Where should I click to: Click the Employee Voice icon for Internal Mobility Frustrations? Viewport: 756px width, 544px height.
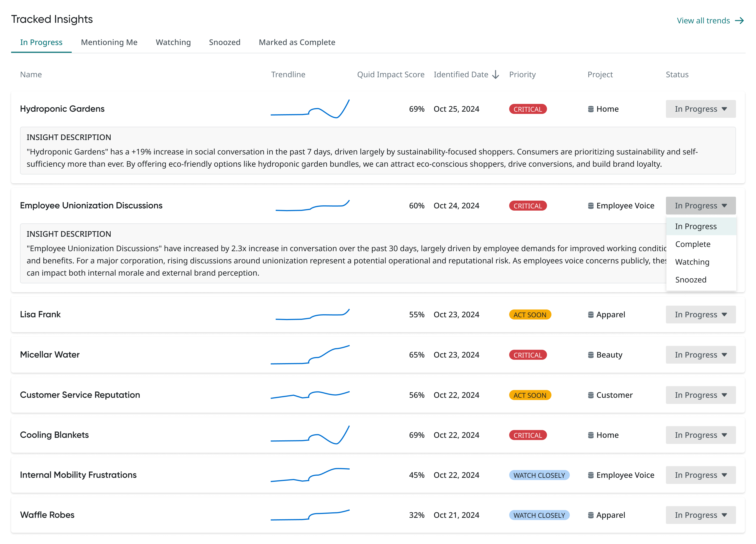[x=591, y=475]
